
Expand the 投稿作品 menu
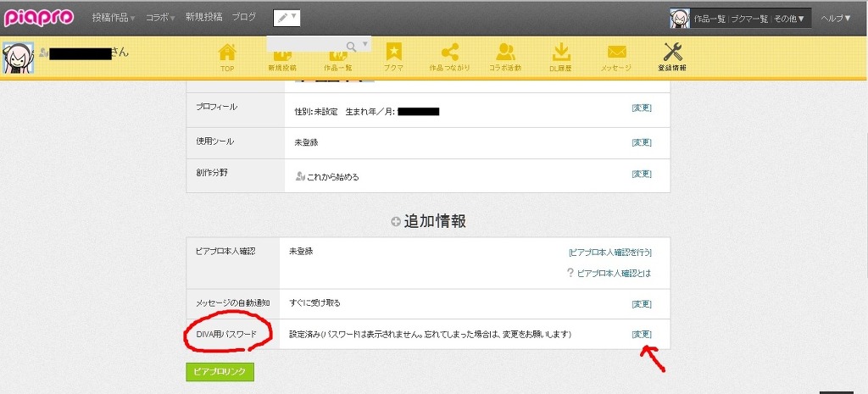point(114,18)
